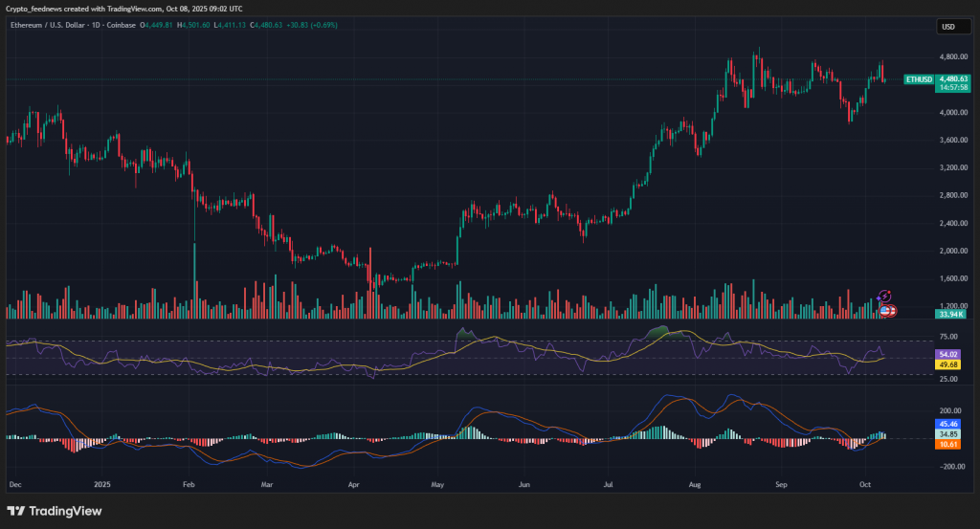The width and height of the screenshot is (980, 529).
Task: Click the TradingView logo in bottom-left corner
Action: click(x=55, y=511)
